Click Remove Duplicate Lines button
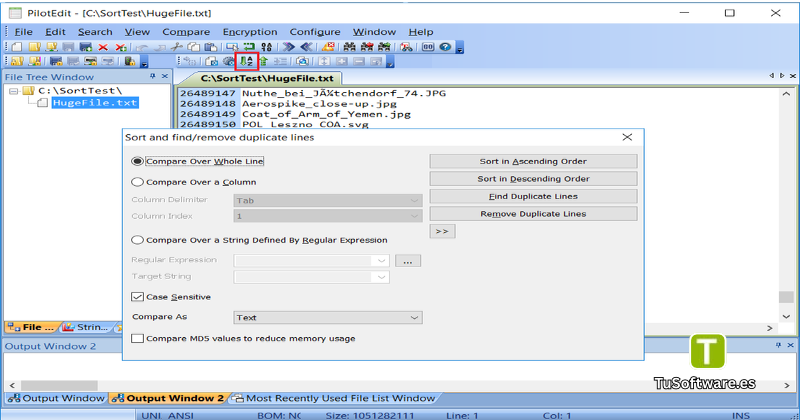This screenshot has height=420, width=800. [533, 214]
